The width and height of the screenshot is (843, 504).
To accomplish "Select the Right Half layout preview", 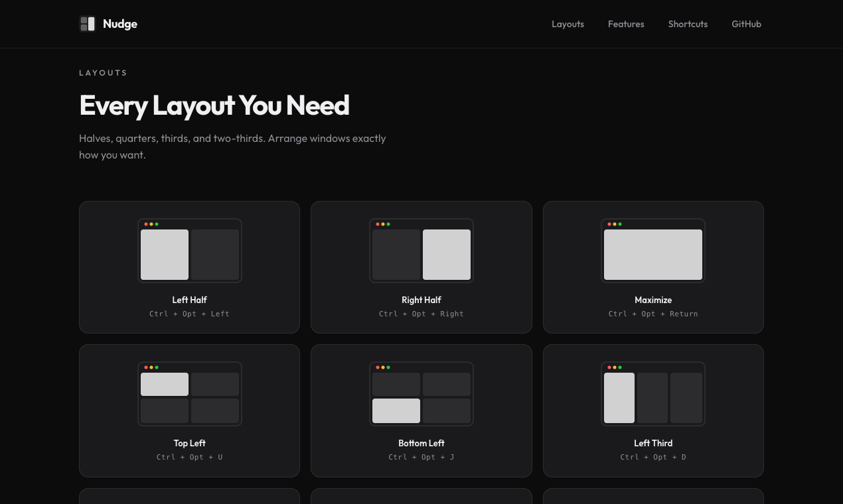I will click(x=421, y=251).
